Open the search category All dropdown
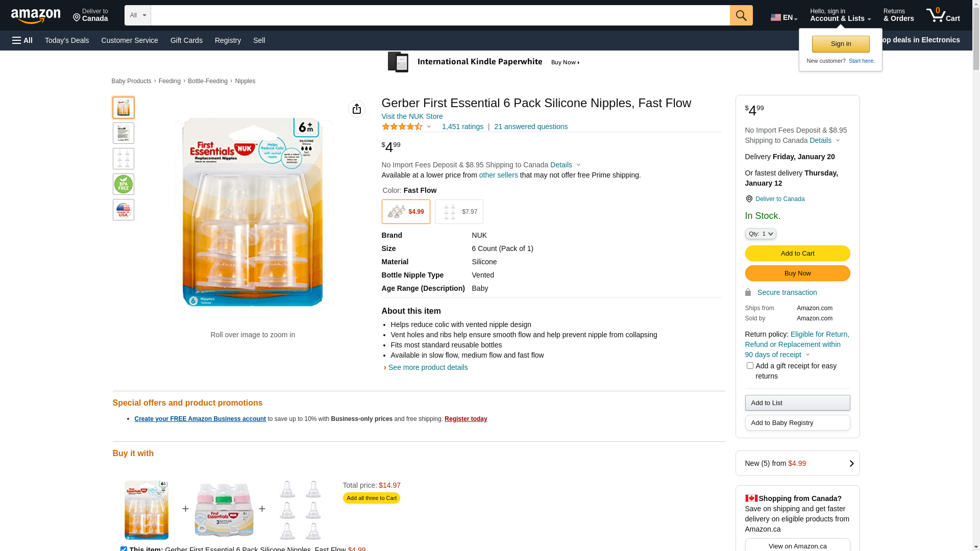The height and width of the screenshot is (551, 980). (x=138, y=15)
